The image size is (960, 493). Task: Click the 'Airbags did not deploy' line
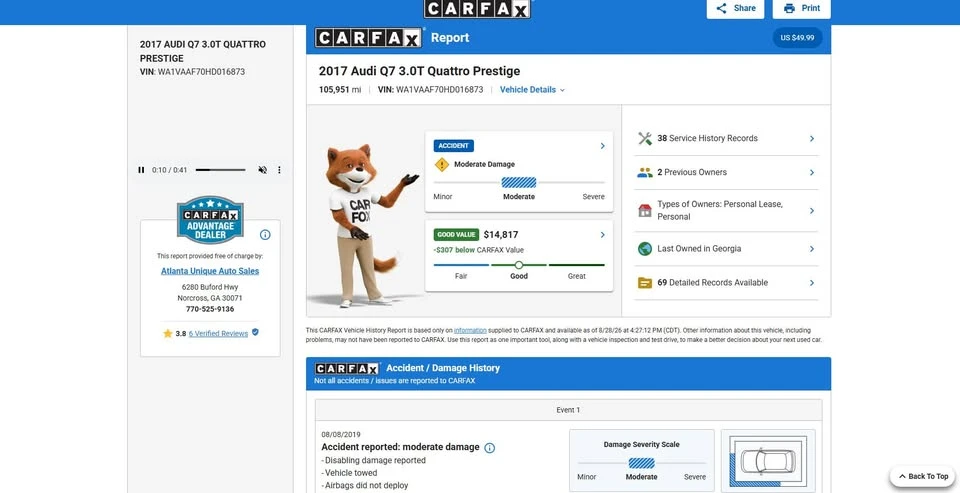pos(365,486)
